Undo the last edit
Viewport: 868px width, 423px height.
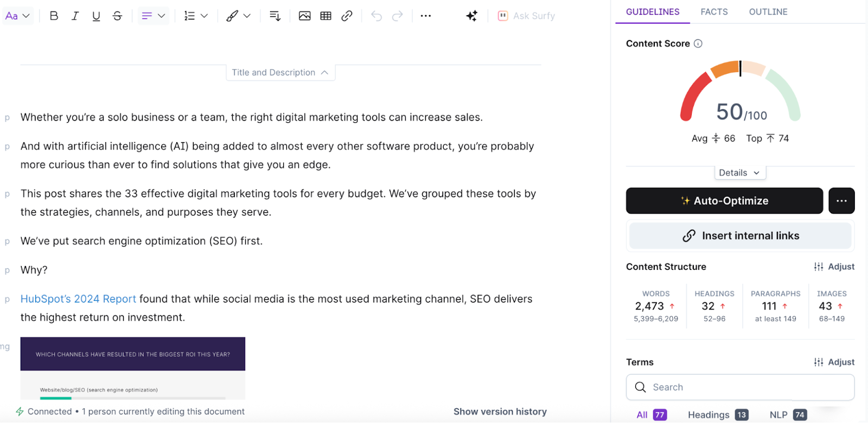376,16
